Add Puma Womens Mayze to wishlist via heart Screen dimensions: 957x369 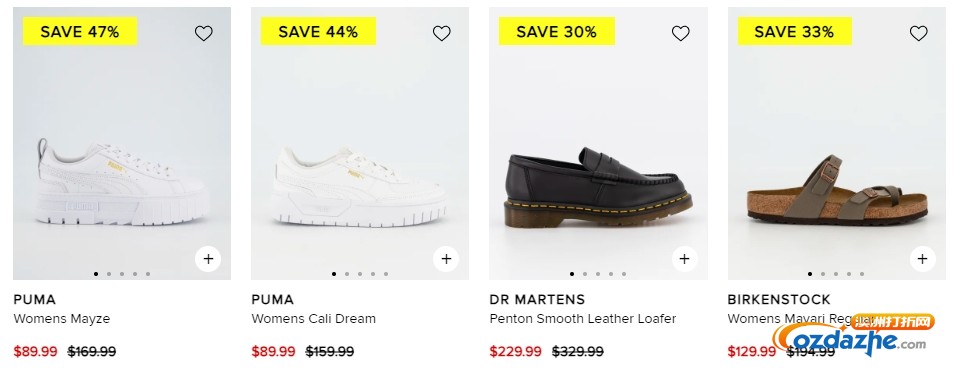tap(204, 33)
